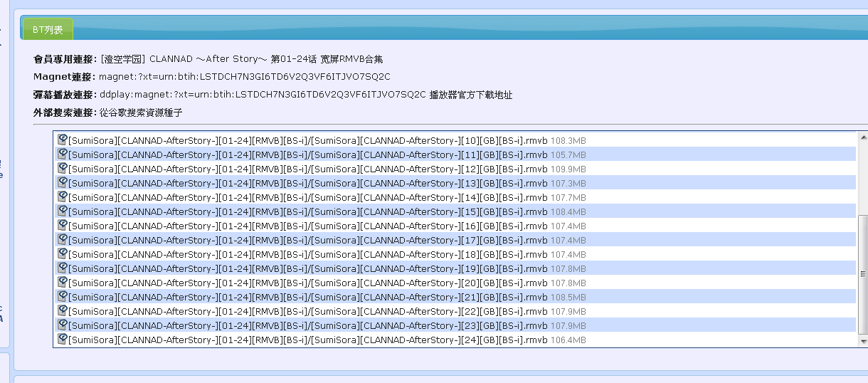This screenshot has width=868, height=383.
Task: Select file name of episode [24][GB][BS-i].rmvb
Action: tap(308, 340)
